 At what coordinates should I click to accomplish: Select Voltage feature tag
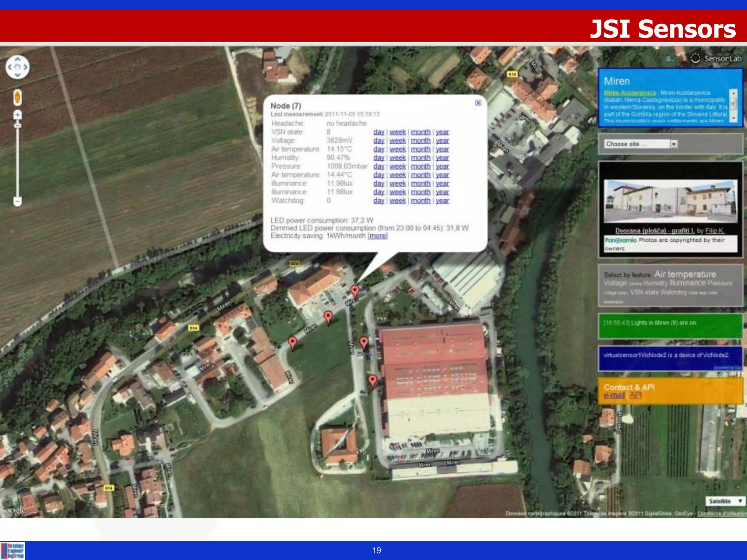pos(615,283)
